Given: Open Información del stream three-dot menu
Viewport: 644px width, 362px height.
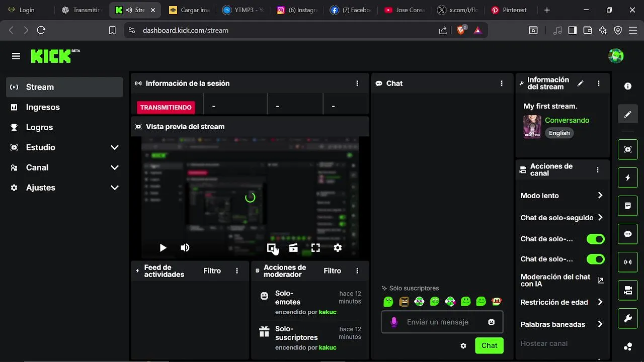Looking at the screenshot, I should [x=598, y=83].
